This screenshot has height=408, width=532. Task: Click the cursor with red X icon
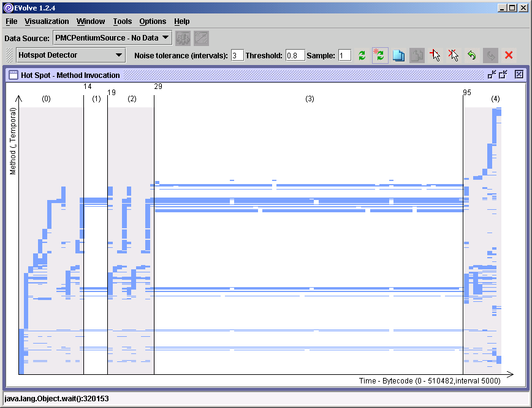pos(454,55)
